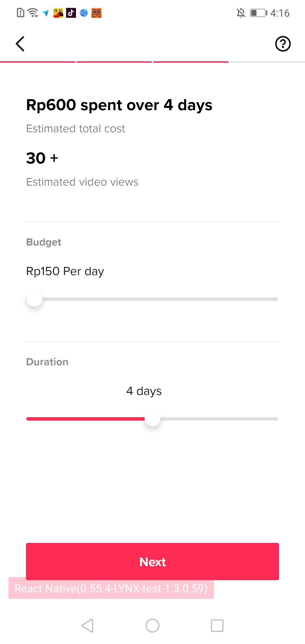Tap the blue globe notification icon

(84, 13)
